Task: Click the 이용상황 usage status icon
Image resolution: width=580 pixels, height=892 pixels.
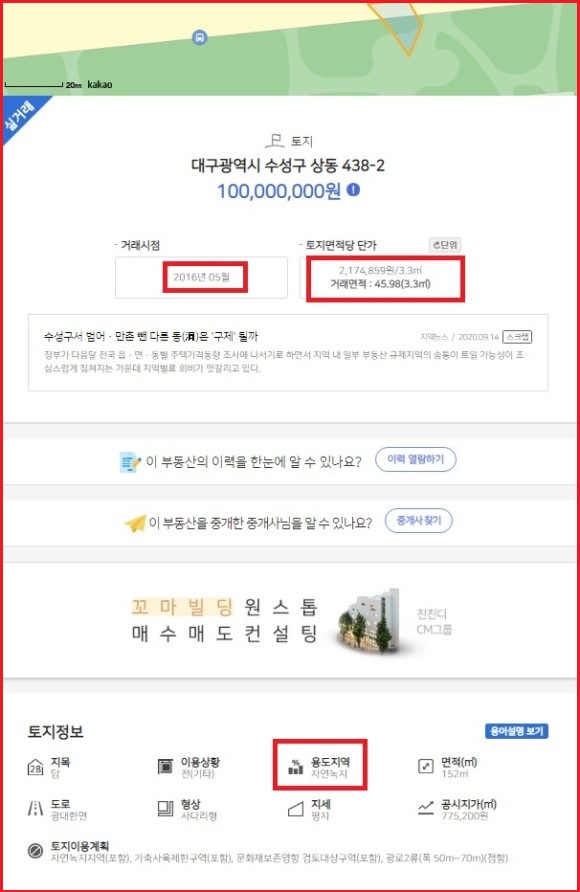Action: pos(165,767)
